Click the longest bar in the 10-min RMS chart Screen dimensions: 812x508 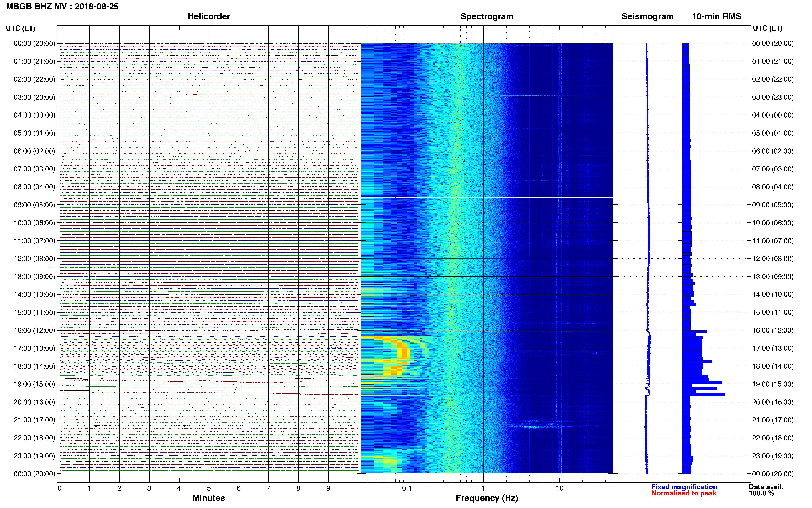point(703,395)
